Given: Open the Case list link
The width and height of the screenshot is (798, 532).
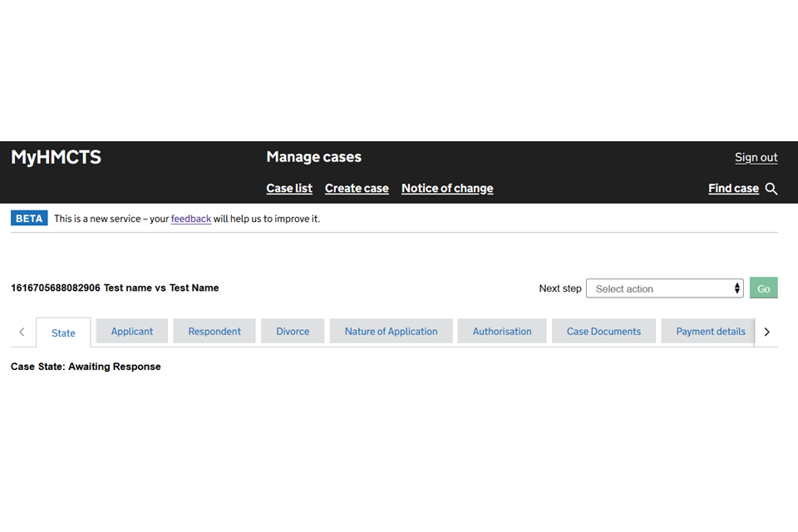Looking at the screenshot, I should point(289,189).
